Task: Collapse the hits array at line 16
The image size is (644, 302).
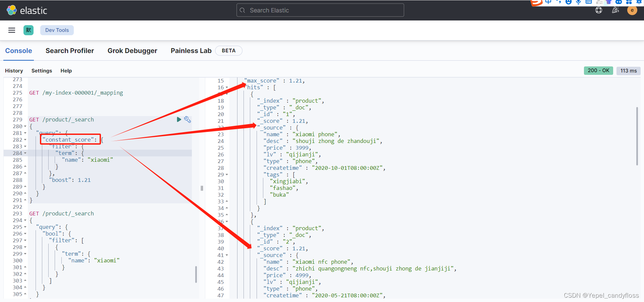Action: (x=226, y=87)
